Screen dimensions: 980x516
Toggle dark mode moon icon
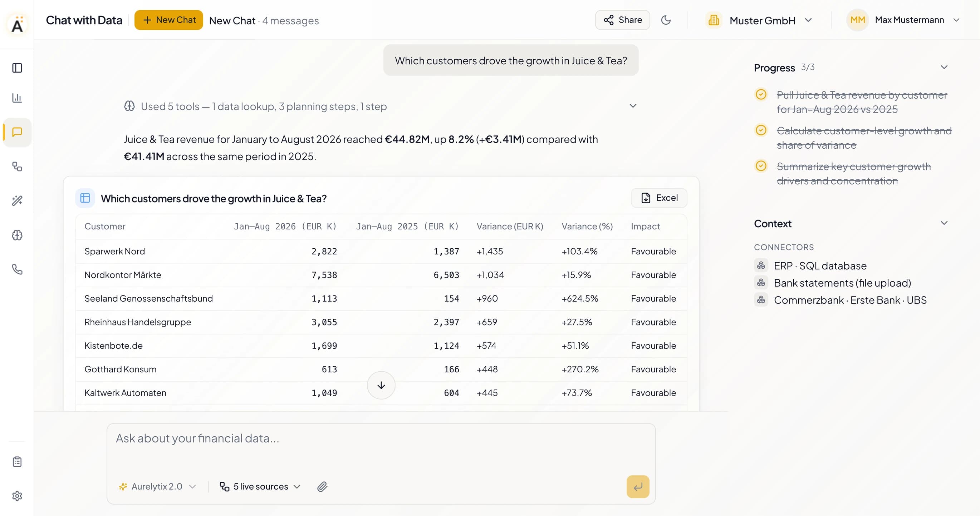click(666, 20)
